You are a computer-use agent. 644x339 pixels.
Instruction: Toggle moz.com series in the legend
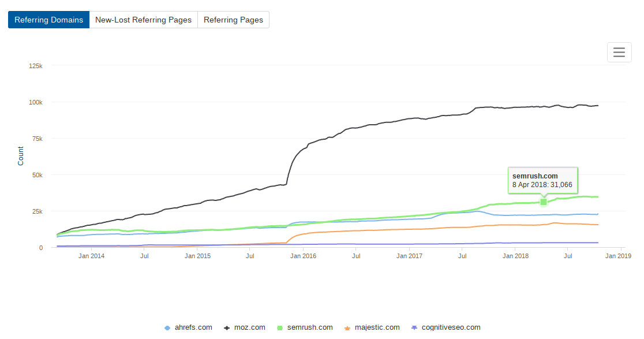(244, 327)
